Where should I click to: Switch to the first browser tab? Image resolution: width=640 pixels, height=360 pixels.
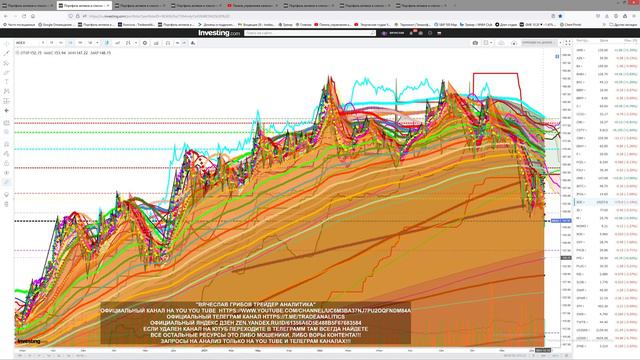pos(27,6)
